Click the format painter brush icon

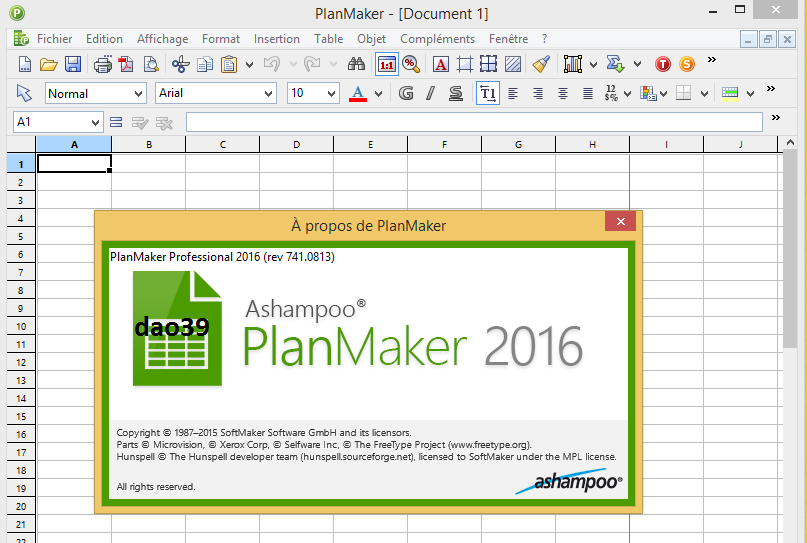pos(540,64)
